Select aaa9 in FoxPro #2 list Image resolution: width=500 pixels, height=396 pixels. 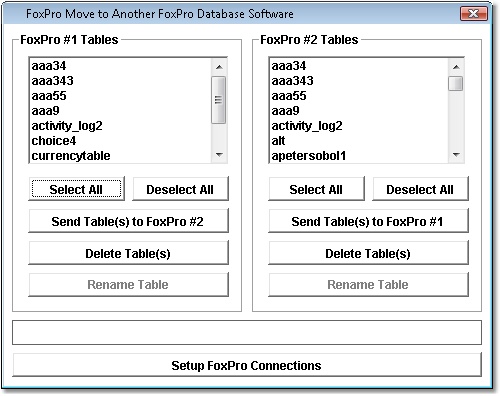(359, 111)
